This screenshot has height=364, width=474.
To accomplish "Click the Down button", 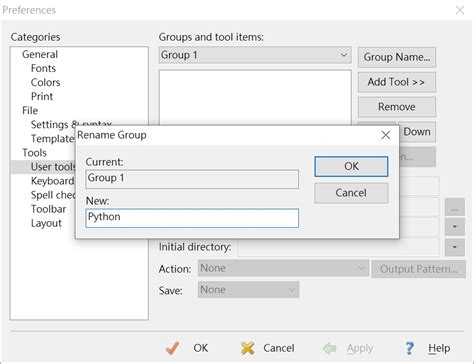I will pos(417,132).
